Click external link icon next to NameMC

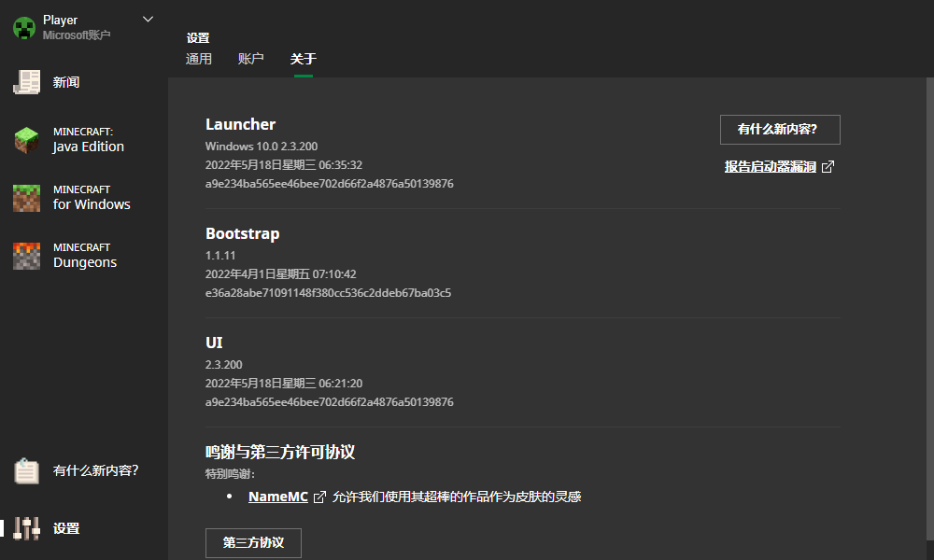[319, 497]
